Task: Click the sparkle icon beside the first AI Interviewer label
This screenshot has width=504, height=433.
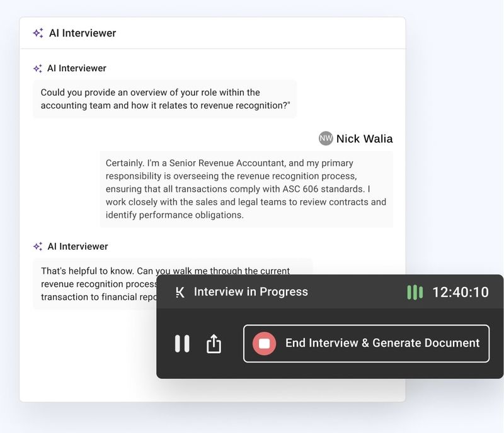Action: pyautogui.click(x=37, y=68)
